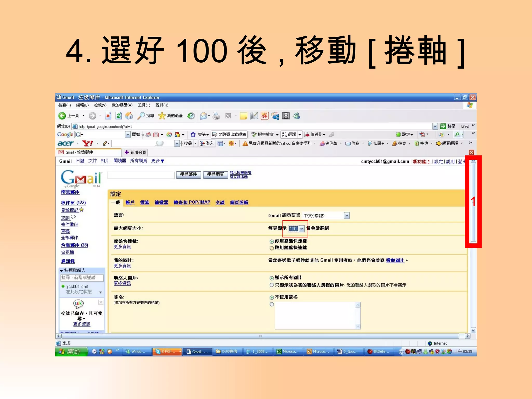Open the History clock icon
The width and height of the screenshot is (532, 399).
pos(191,116)
